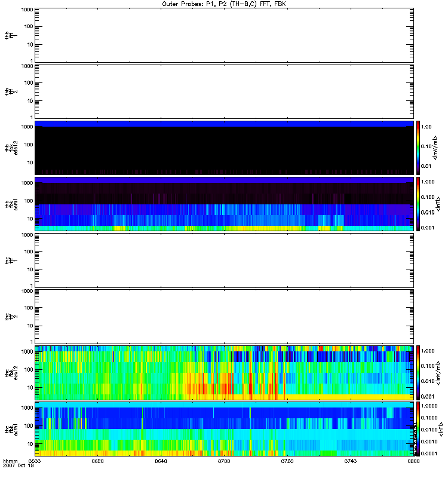Image resolution: width=448 pixels, height=478 pixels.
Task: Select the empty thb fff 1 top panel
Action: click(x=225, y=35)
